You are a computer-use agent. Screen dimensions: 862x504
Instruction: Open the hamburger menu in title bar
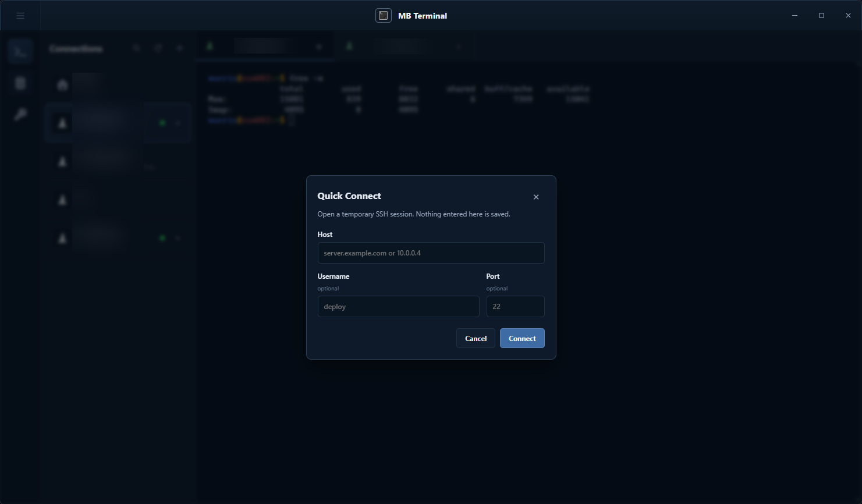20,16
